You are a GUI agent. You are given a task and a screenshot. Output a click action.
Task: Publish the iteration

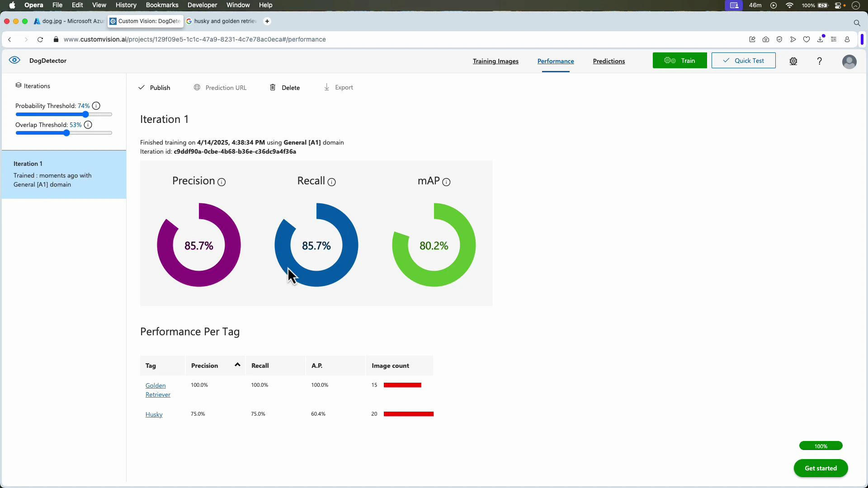[x=154, y=88]
